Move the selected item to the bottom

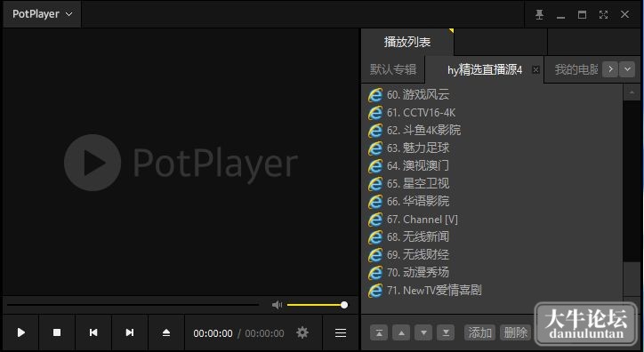pos(446,332)
